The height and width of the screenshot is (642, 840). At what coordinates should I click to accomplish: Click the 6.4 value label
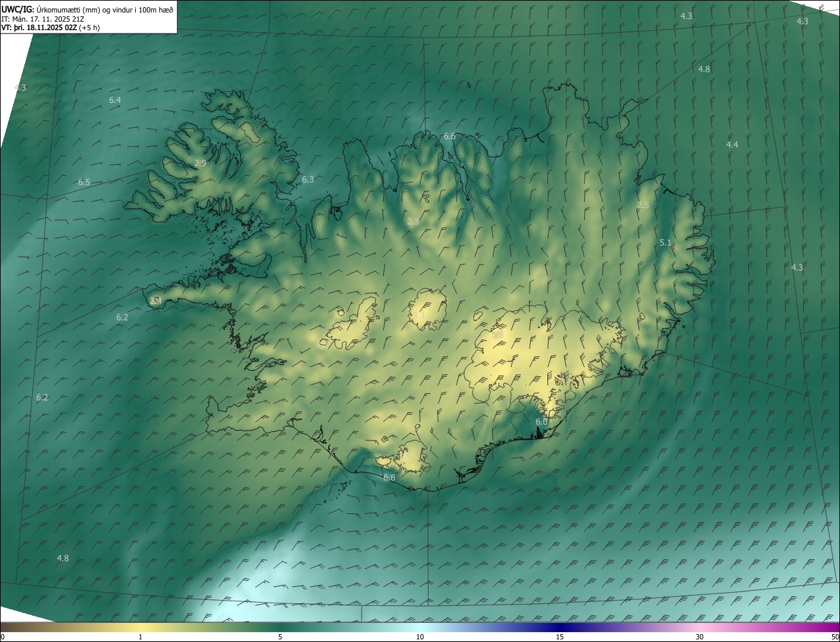pyautogui.click(x=115, y=100)
